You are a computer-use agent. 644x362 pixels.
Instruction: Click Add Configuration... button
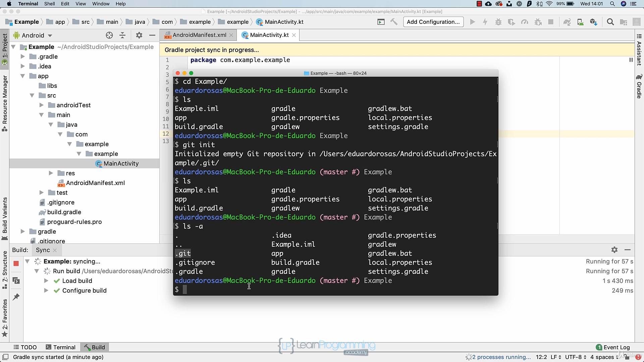pyautogui.click(x=433, y=22)
